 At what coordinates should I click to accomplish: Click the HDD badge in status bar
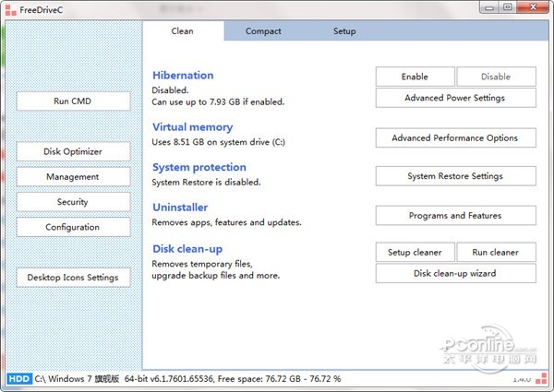17,379
